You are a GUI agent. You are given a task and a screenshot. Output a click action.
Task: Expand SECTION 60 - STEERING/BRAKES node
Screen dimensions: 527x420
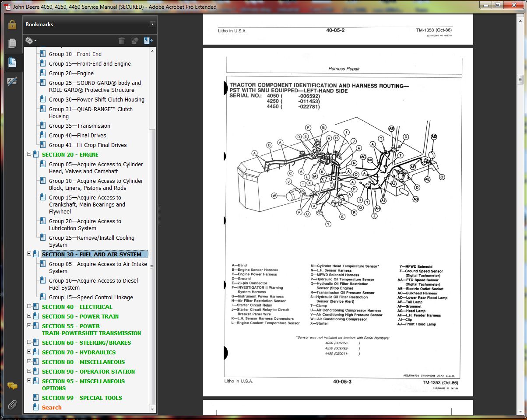29,342
